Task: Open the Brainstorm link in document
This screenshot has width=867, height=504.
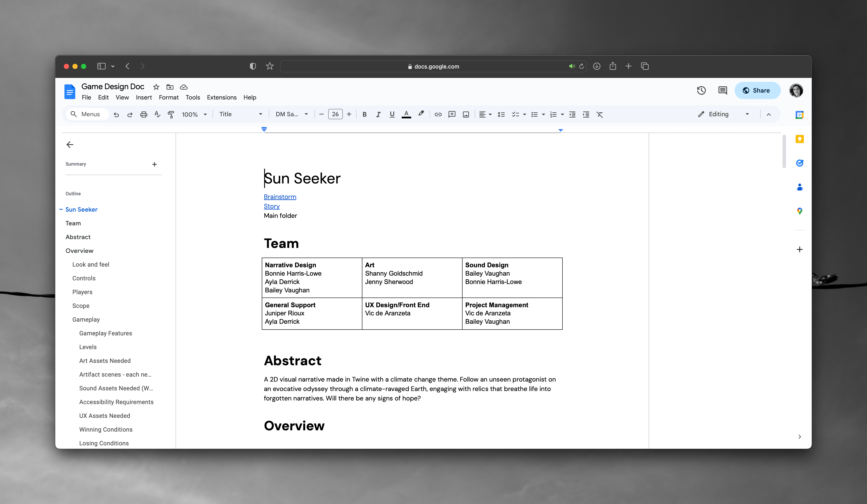Action: 280,197
